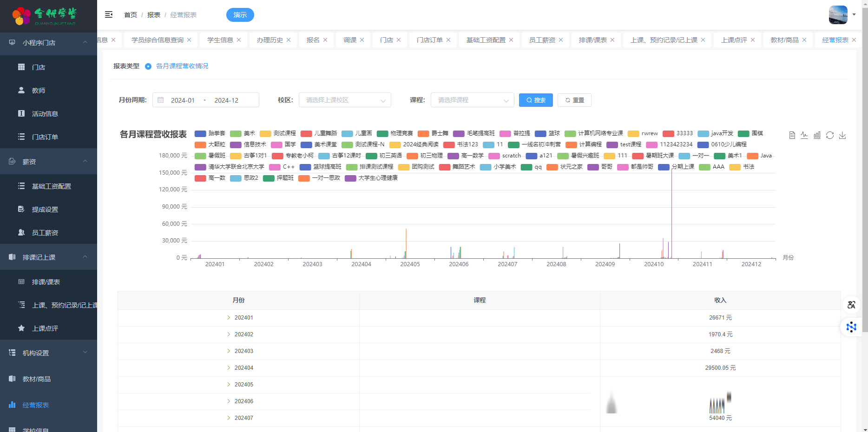Expand the 机构设置 sidebar group
The height and width of the screenshot is (432, 868).
(48, 353)
